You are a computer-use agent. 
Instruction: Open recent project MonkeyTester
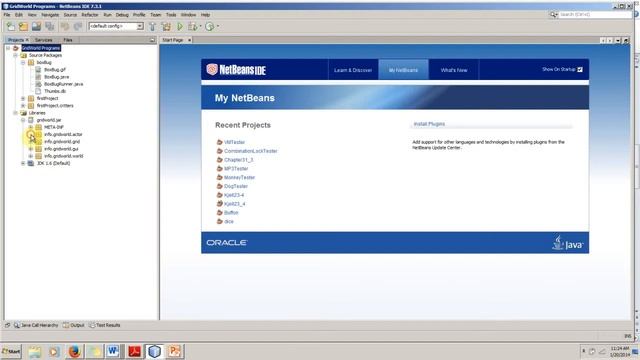240,178
